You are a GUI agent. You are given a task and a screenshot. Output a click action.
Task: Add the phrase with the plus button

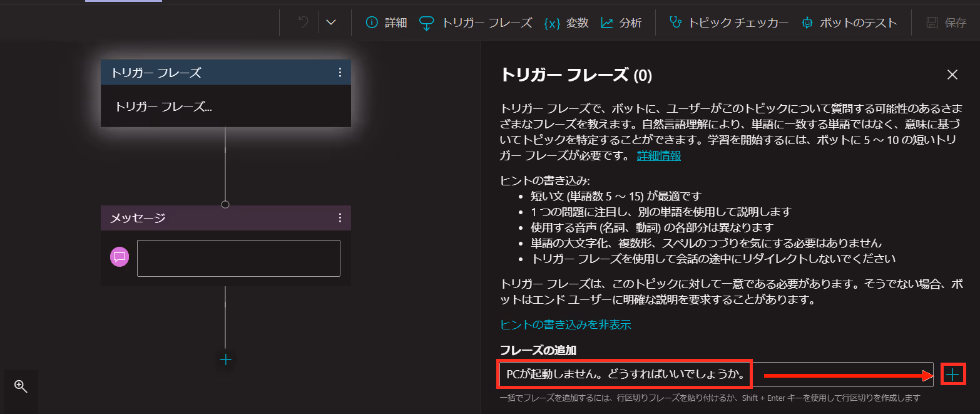[x=952, y=375]
